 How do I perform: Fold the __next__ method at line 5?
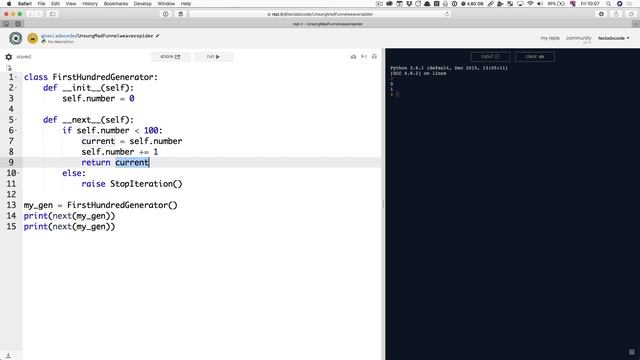pos(16,120)
